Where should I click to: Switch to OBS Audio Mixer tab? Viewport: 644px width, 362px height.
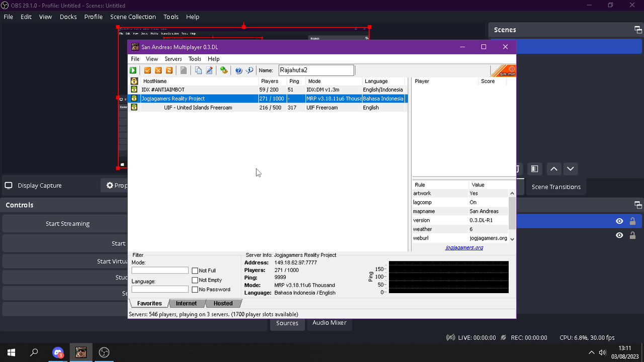tap(330, 323)
